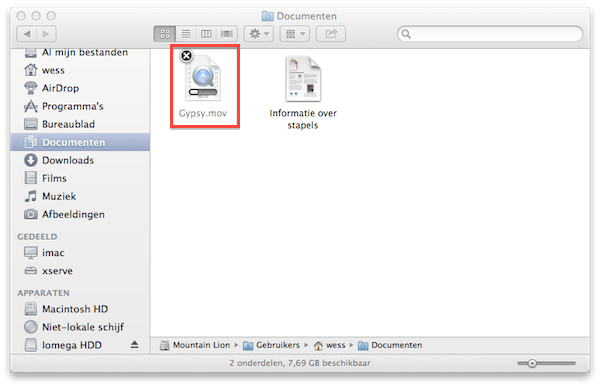Go forward with the right arrow button

[x=46, y=34]
